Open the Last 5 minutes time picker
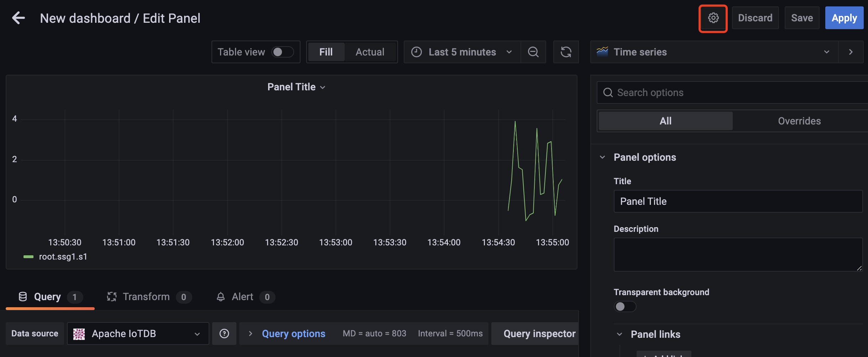 click(462, 52)
